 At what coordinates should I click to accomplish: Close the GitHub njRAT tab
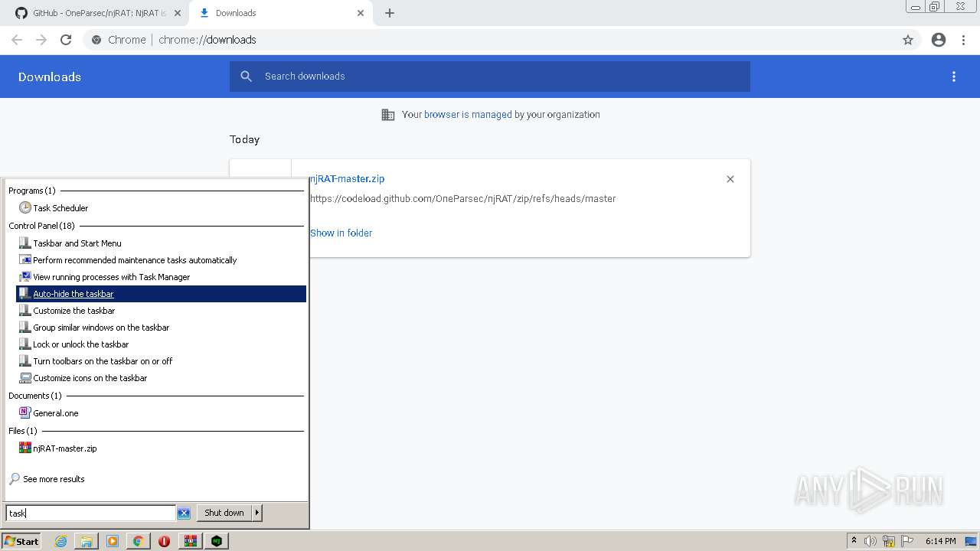[178, 13]
